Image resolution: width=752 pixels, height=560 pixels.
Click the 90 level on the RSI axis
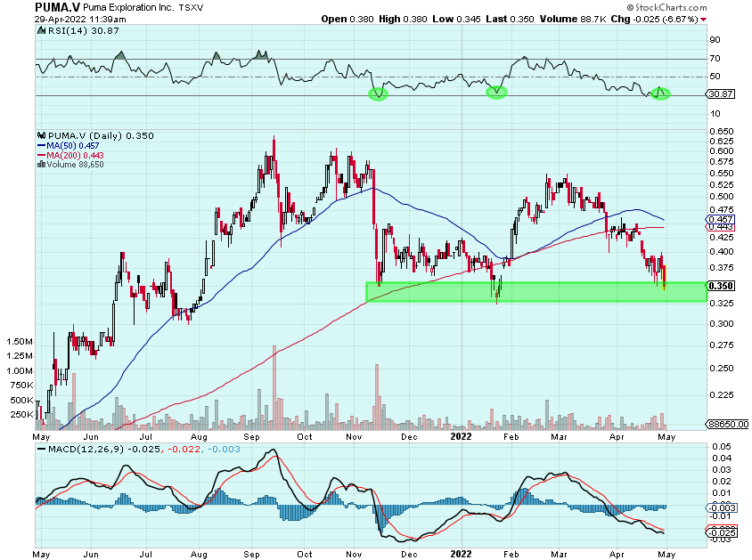(x=715, y=40)
